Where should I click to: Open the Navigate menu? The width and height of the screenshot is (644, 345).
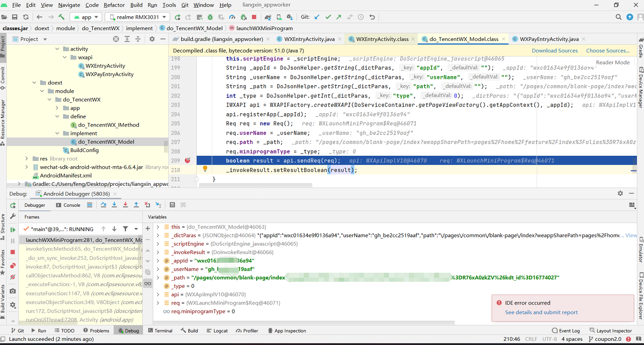coord(69,5)
